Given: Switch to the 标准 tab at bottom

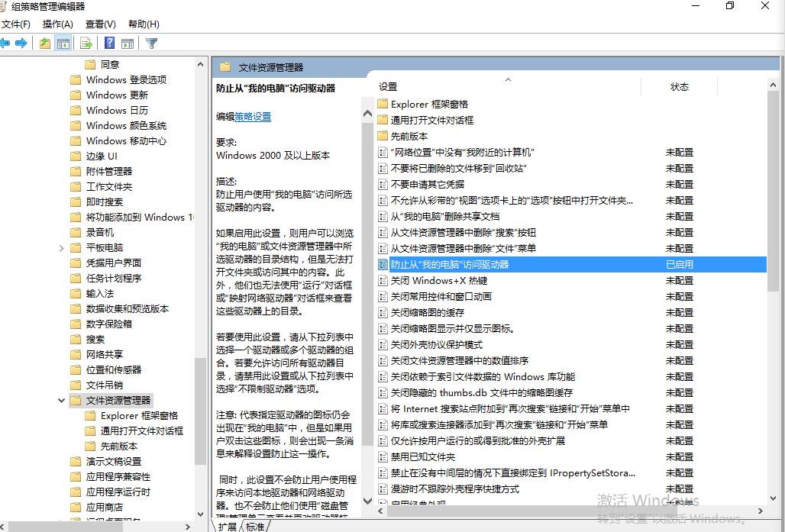Looking at the screenshot, I should pyautogui.click(x=254, y=527).
